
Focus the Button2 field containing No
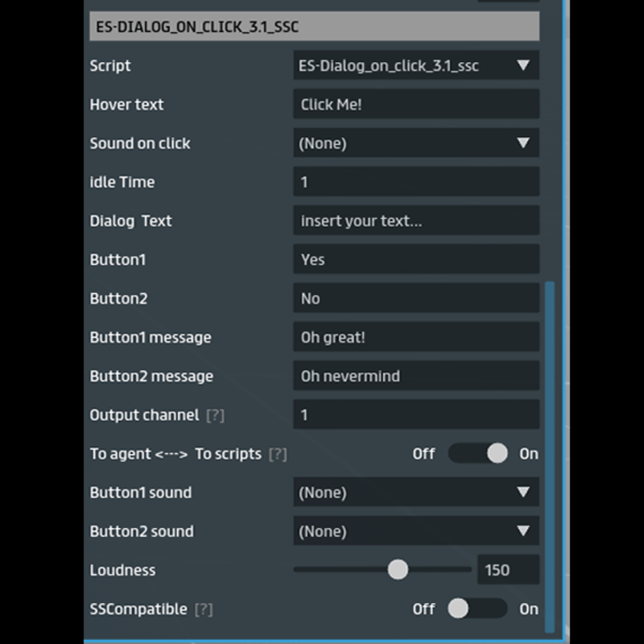415,299
